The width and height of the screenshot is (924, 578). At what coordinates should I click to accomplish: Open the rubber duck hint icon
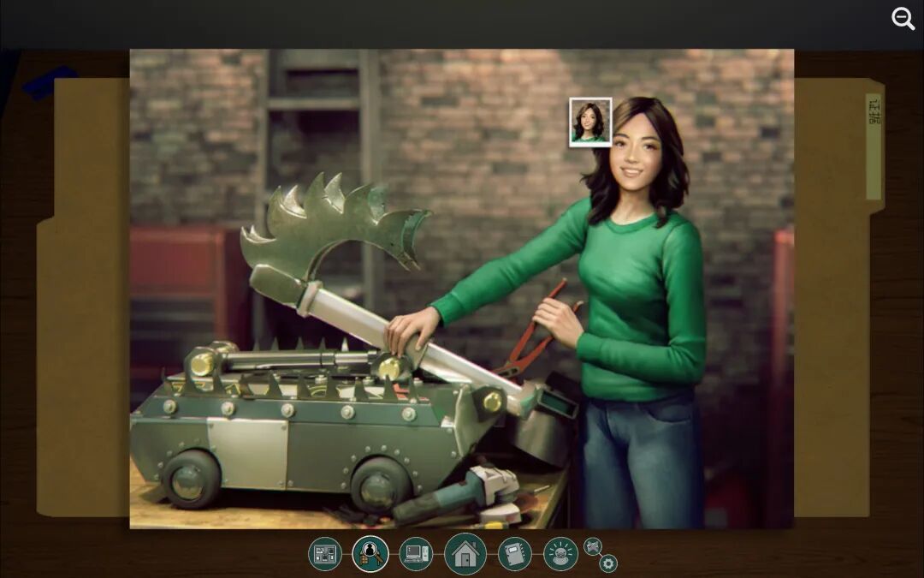(x=560, y=554)
